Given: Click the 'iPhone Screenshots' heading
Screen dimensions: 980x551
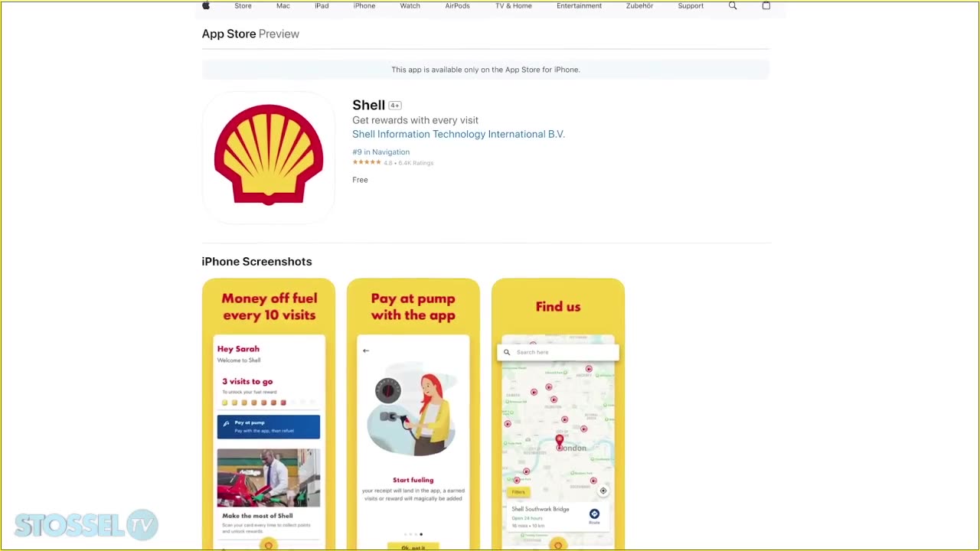Looking at the screenshot, I should [x=256, y=262].
